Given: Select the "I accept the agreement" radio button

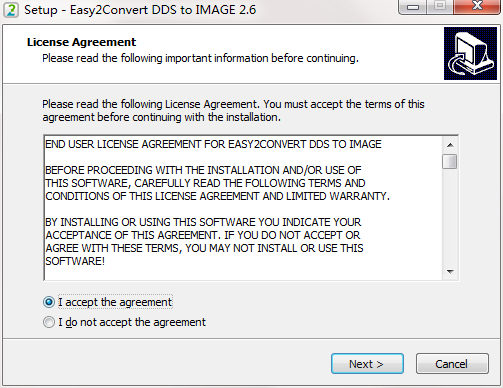Looking at the screenshot, I should (49, 302).
